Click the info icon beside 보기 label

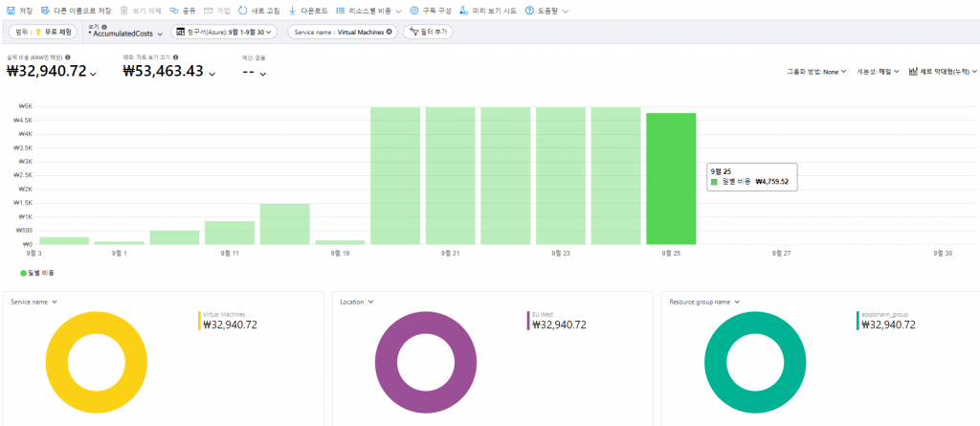click(103, 27)
